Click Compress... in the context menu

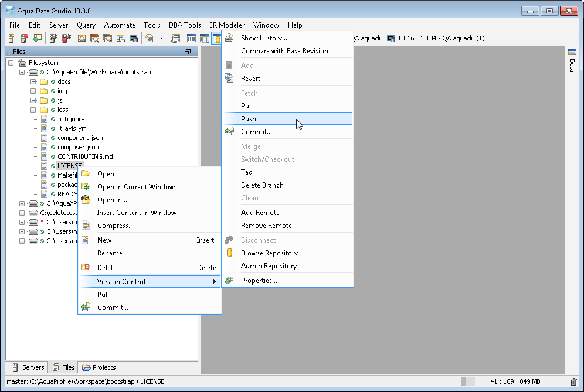click(x=150, y=226)
